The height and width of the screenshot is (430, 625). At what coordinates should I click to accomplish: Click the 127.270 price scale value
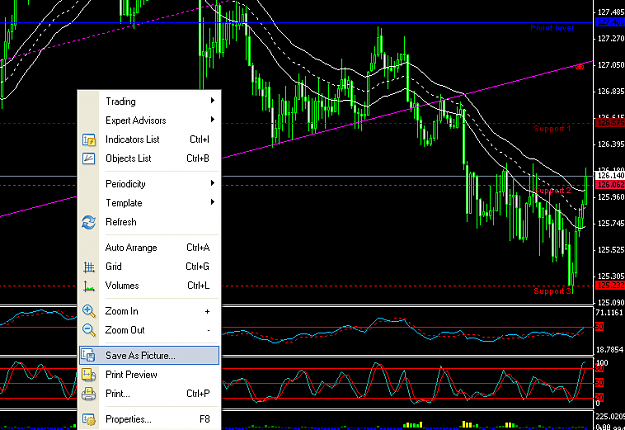point(611,39)
